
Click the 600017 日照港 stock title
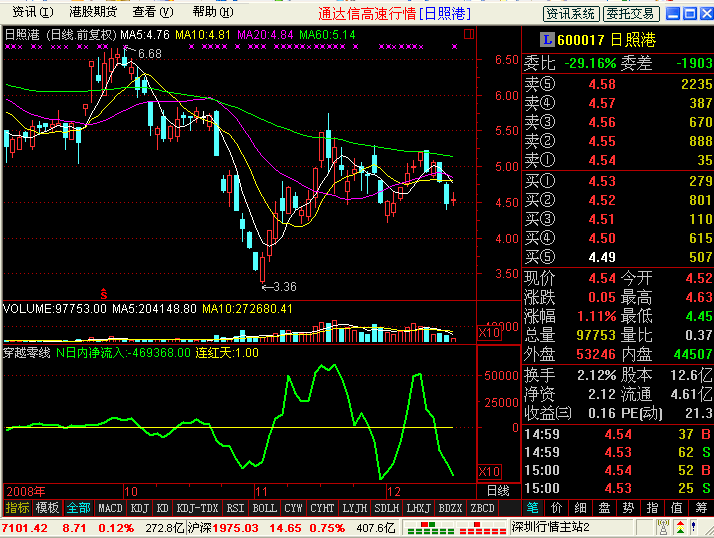coord(606,40)
